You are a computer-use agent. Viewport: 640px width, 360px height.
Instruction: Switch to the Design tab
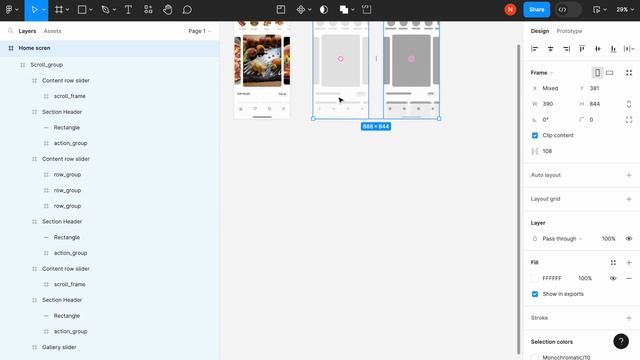tap(540, 31)
